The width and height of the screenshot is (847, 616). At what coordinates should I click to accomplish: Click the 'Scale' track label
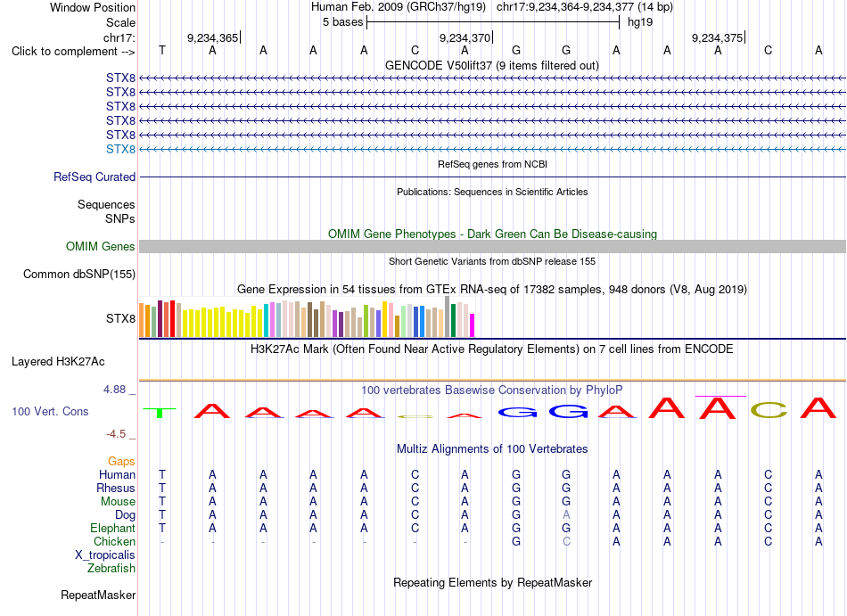pos(120,22)
